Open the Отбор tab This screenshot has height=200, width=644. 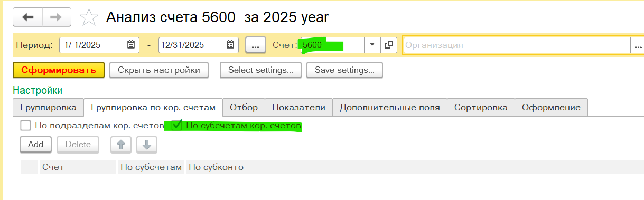click(x=244, y=107)
